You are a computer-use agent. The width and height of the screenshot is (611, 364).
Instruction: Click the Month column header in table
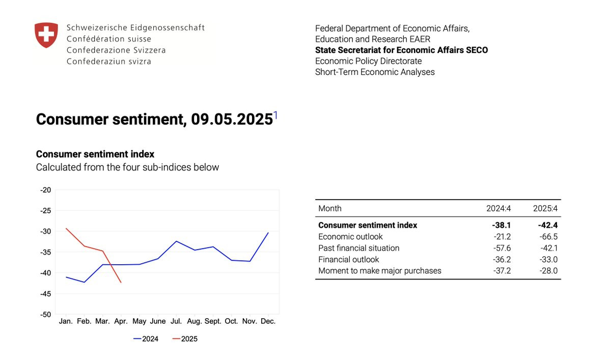coord(330,208)
